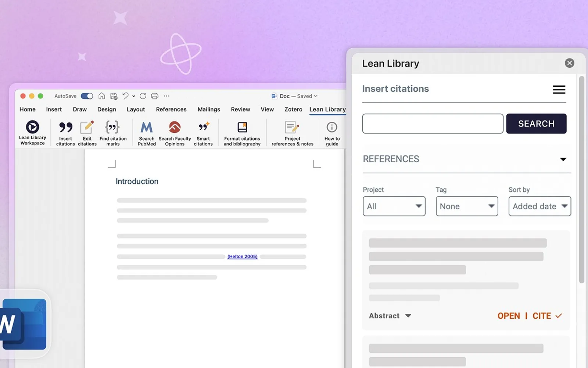Open the Sort by Added date dropdown
The image size is (588, 368).
point(539,206)
